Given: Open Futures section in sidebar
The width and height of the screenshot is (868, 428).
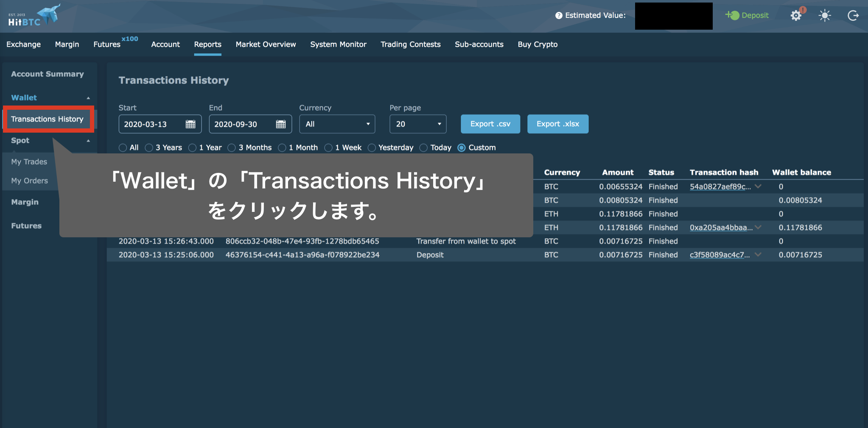Looking at the screenshot, I should click(26, 226).
